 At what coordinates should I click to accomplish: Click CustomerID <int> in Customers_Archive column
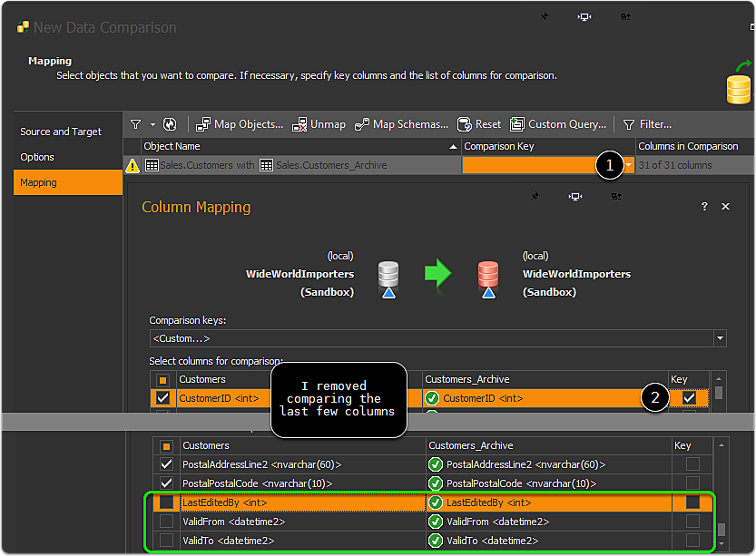coord(483,398)
